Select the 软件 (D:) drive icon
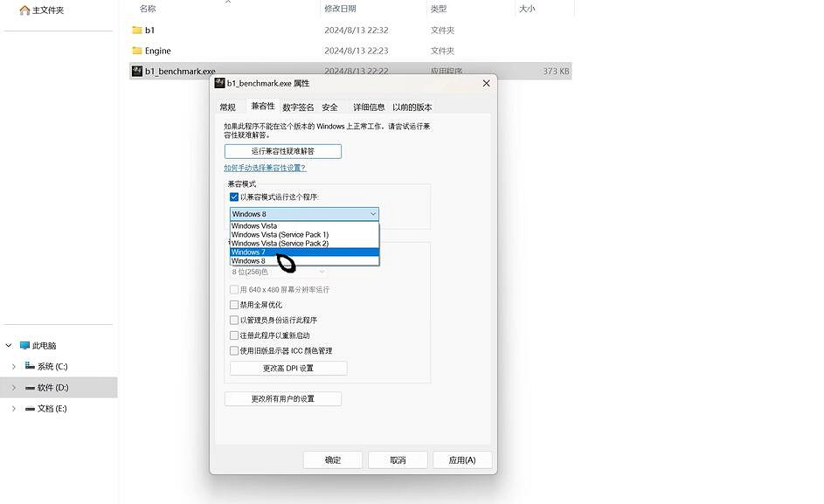 click(31, 387)
